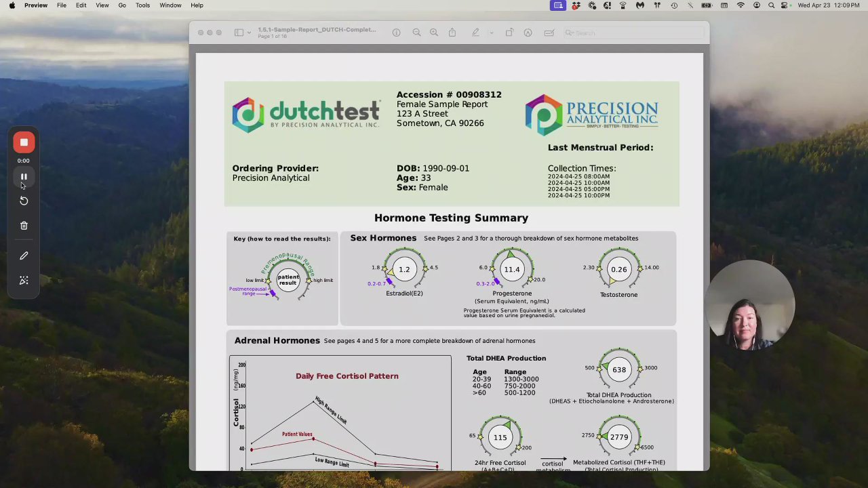Click the dutchtest logo in the report

click(306, 115)
